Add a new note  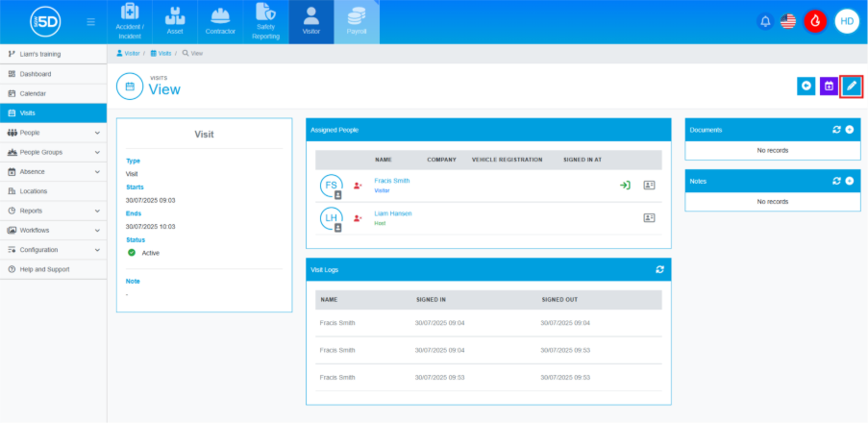[x=849, y=181]
